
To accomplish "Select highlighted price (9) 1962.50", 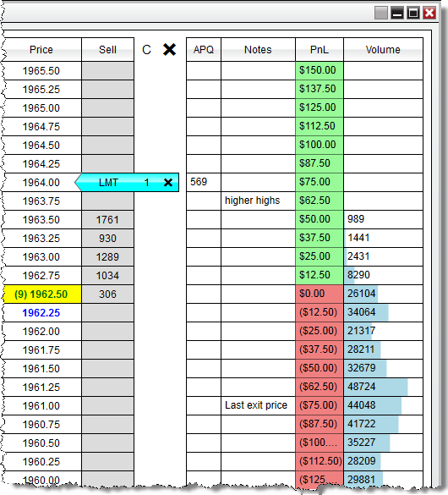I will pyautogui.click(x=41, y=294).
